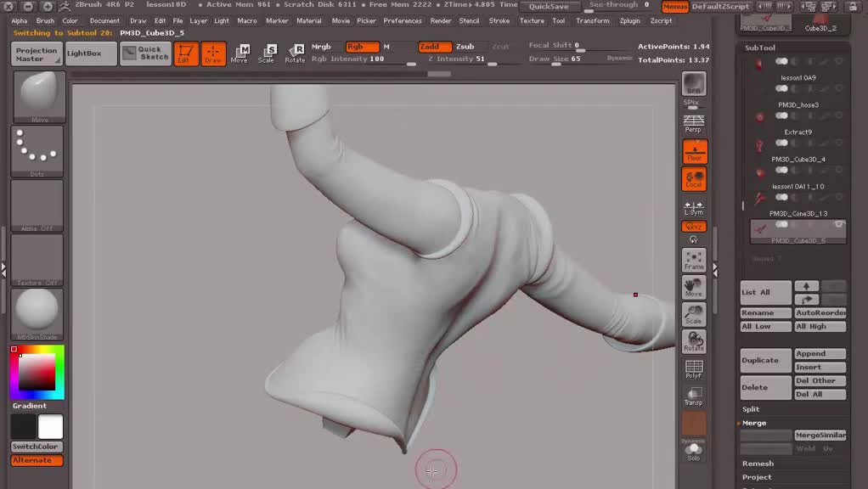The width and height of the screenshot is (868, 489).
Task: Expand the Split section
Action: pyautogui.click(x=751, y=409)
